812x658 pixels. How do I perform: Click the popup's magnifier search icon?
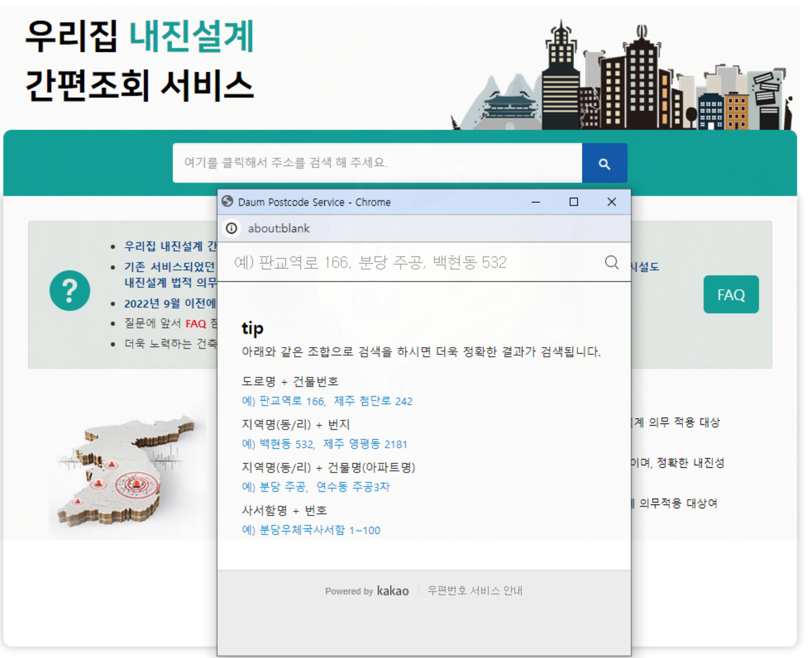pyautogui.click(x=611, y=262)
